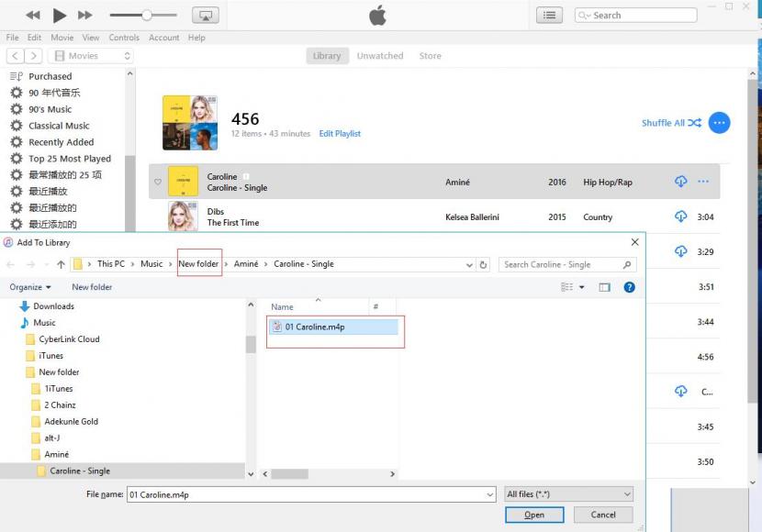Go forward with the iTunes forward arrow
The width and height of the screenshot is (762, 532).
coord(33,56)
